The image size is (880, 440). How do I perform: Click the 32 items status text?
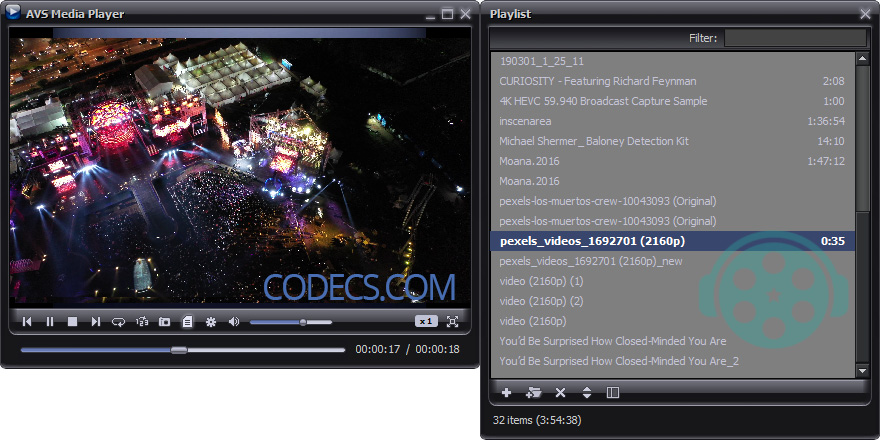pyautogui.click(x=537, y=420)
